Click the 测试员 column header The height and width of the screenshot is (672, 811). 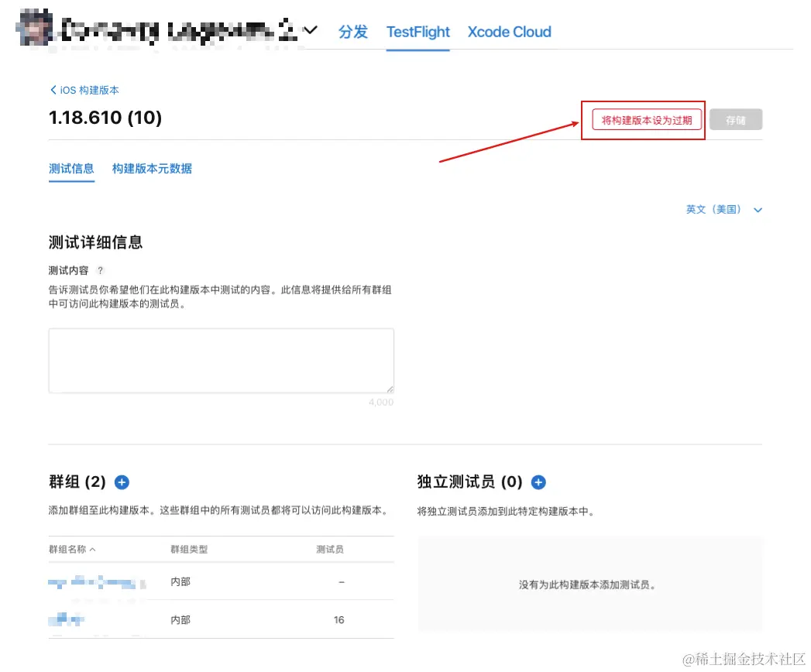click(330, 549)
